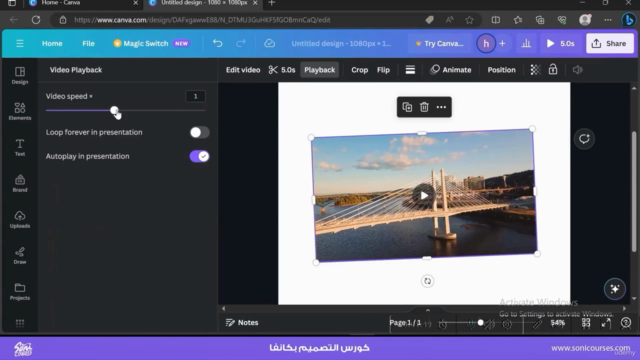
Task: Select the Draw tool
Action: 20,255
